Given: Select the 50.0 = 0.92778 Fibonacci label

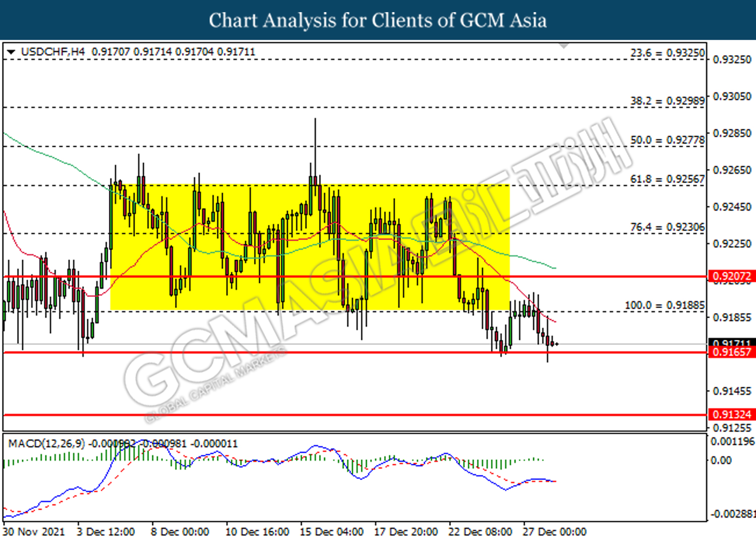Looking at the screenshot, I should [668, 140].
